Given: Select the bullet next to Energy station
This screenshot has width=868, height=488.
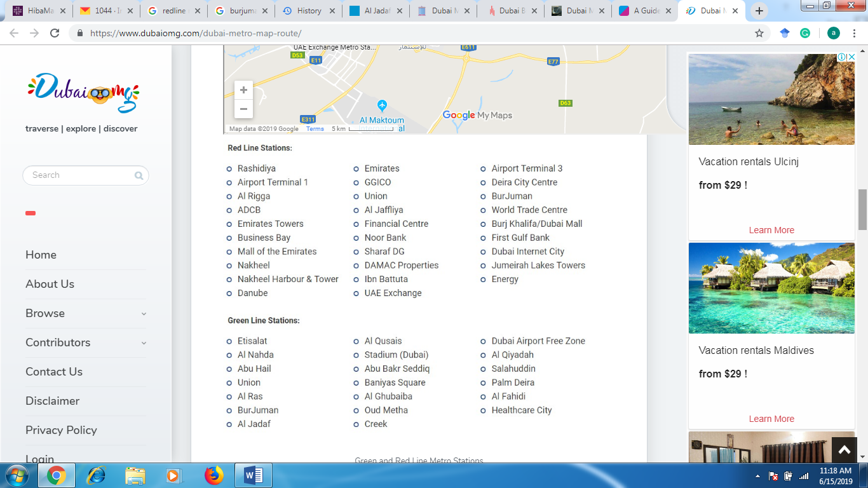Looking at the screenshot, I should pos(482,279).
